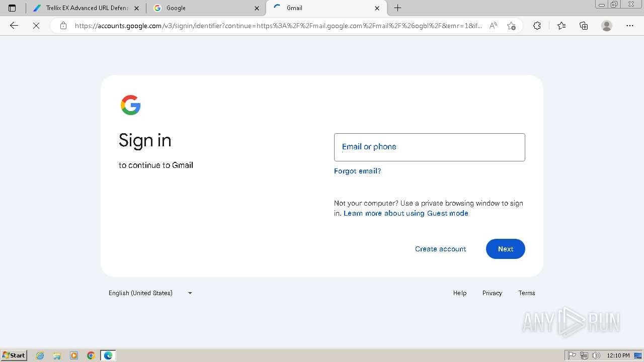Open media player taskbar icon
The height and width of the screenshot is (362, 644).
74,355
